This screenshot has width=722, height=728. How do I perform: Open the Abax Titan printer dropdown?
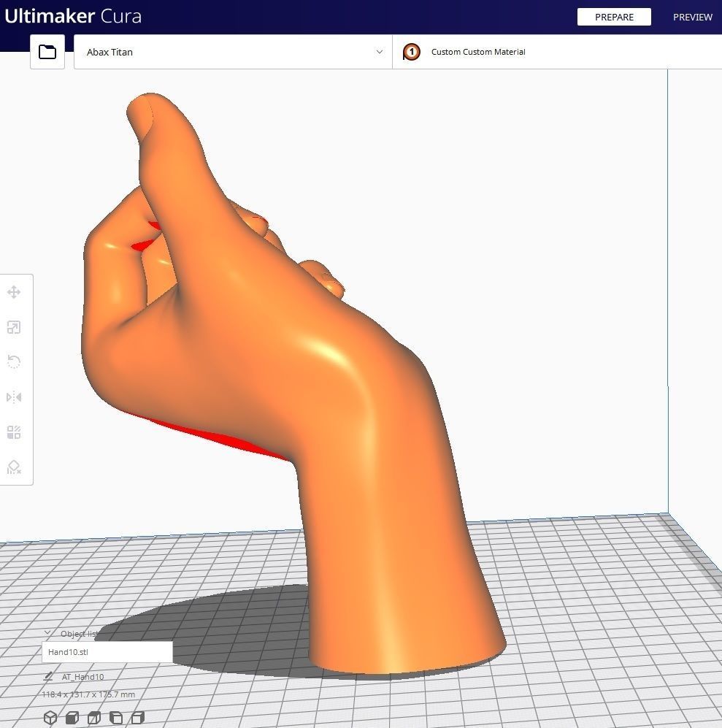pos(233,52)
